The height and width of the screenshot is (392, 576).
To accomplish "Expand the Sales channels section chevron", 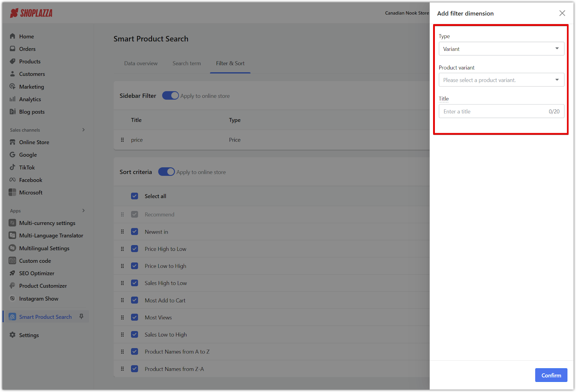I will pos(84,130).
